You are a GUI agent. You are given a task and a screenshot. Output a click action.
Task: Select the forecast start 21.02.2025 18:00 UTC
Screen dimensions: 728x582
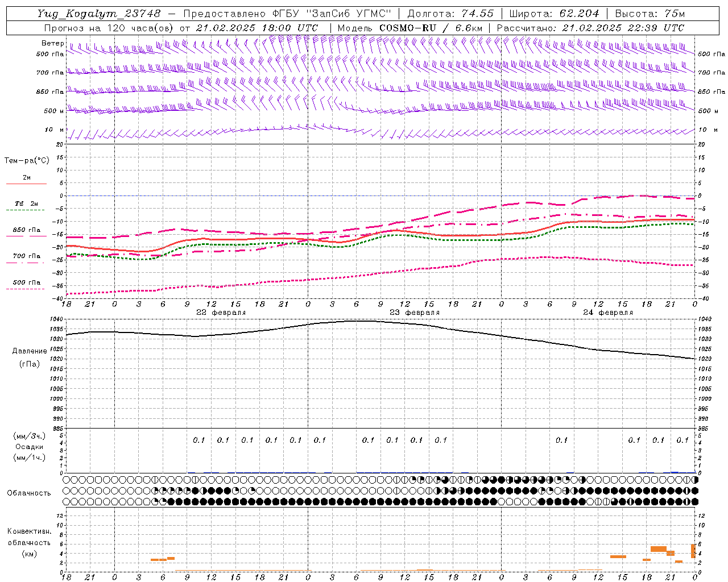(x=257, y=28)
